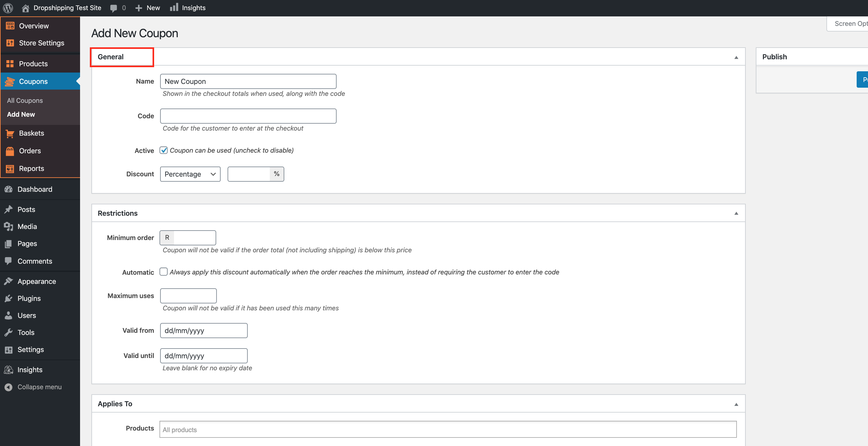Toggle the Applies To panel arrow

[x=736, y=404]
